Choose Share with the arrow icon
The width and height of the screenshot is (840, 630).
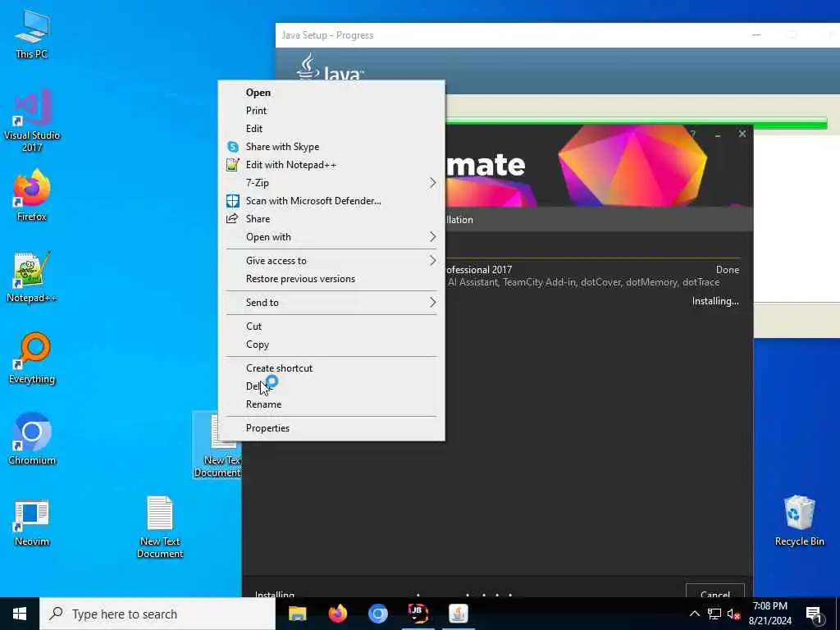[331, 219]
